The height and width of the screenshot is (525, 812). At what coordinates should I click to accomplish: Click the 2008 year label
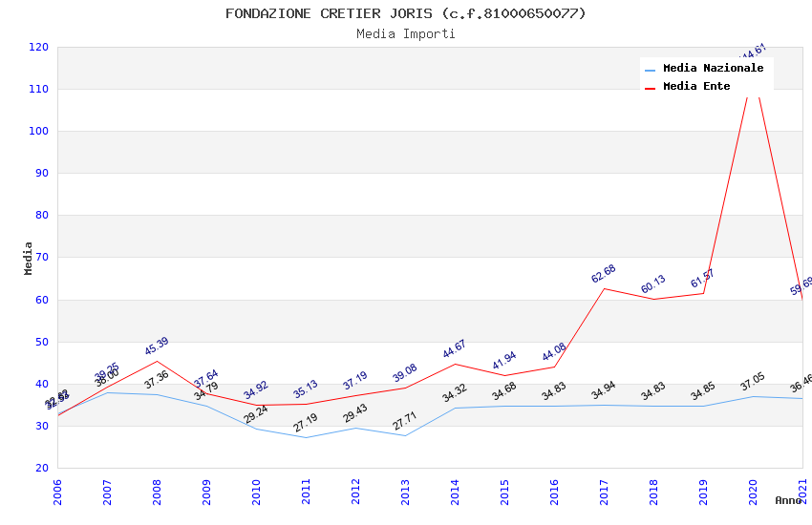(157, 492)
